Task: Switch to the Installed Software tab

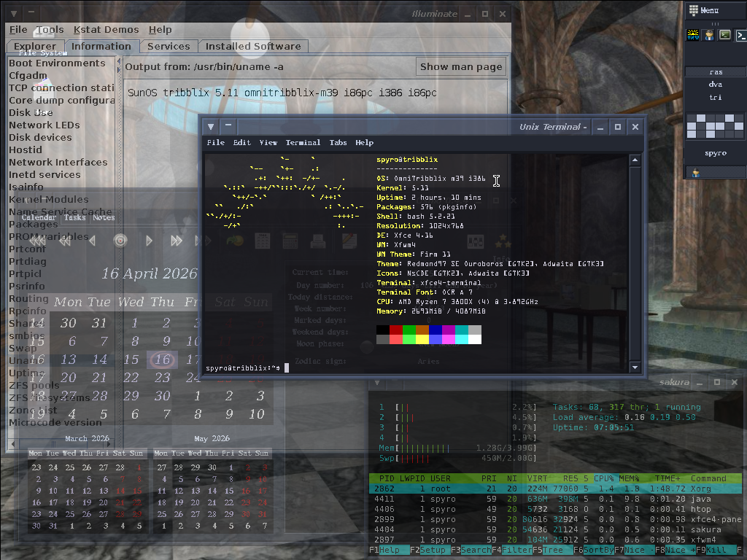Action: coord(252,46)
